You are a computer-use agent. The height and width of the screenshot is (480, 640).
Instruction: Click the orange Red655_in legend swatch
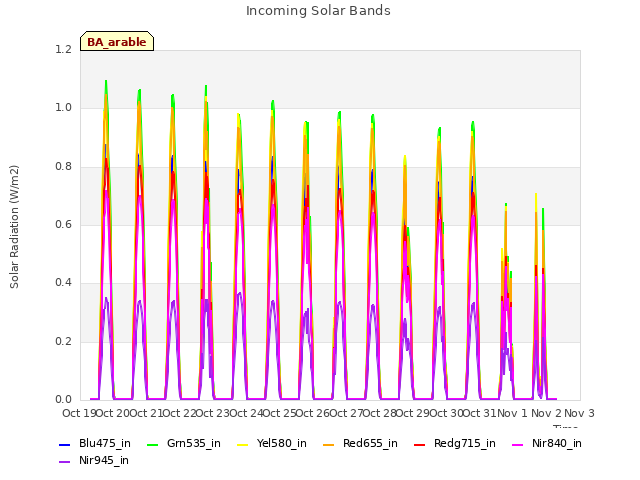pos(329,444)
